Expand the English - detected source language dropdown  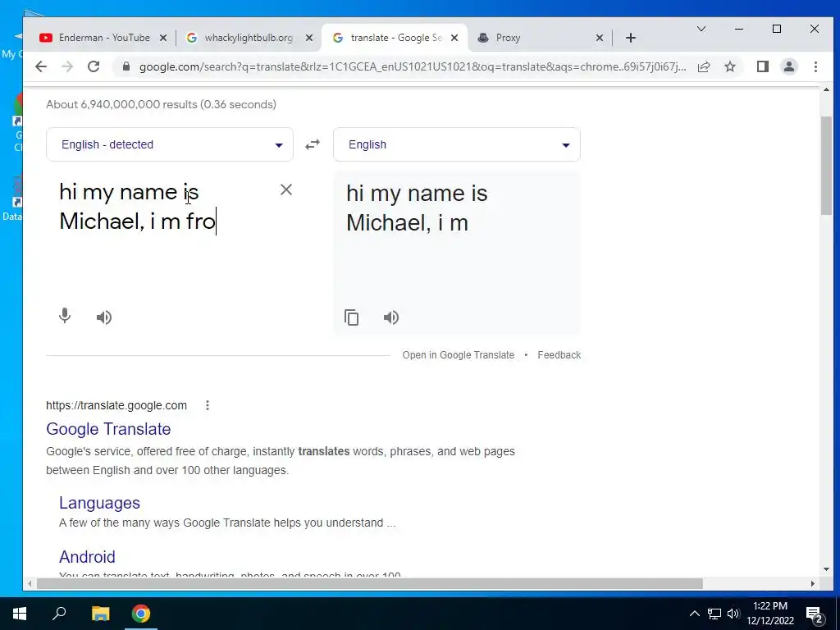pyautogui.click(x=169, y=144)
